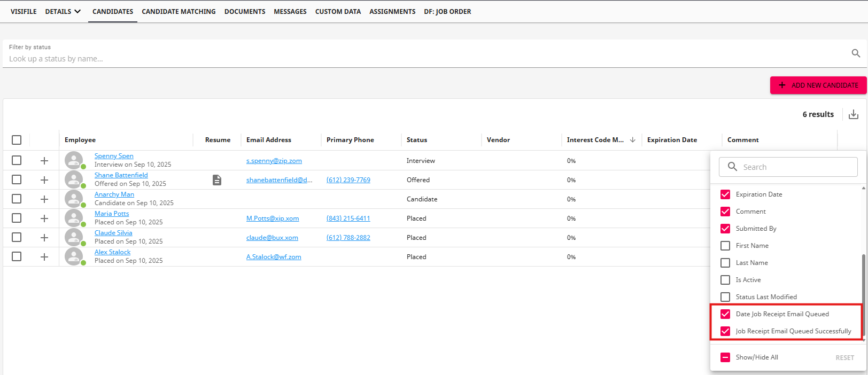This screenshot has height=375, width=868.
Task: Open Spenny Spen's employee record
Action: pos(114,156)
